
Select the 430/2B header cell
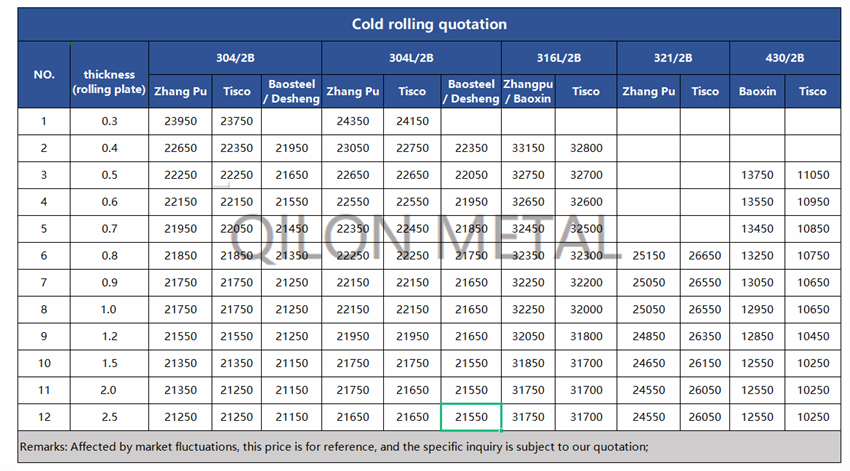(785, 57)
